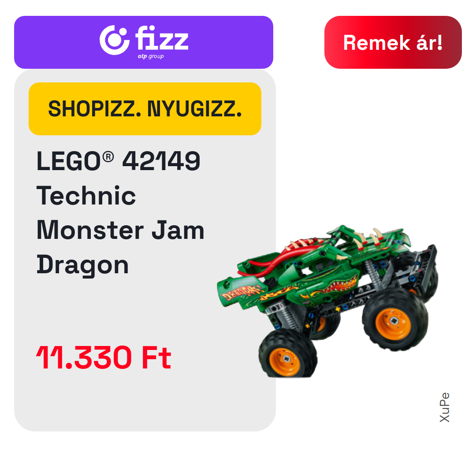The height and width of the screenshot is (476, 476).
Task: Click the DRAGON decal on truck front
Action: 242,292
